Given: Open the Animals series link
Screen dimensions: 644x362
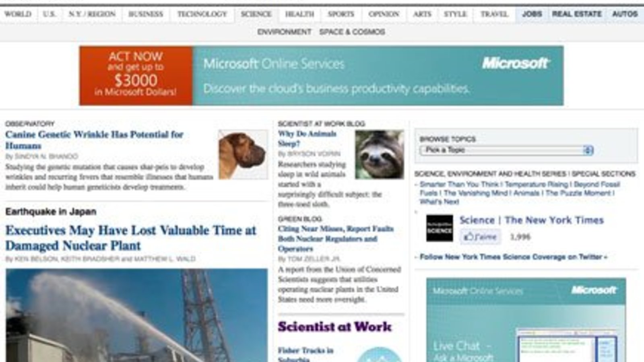Looking at the screenshot, I should click(x=526, y=193).
